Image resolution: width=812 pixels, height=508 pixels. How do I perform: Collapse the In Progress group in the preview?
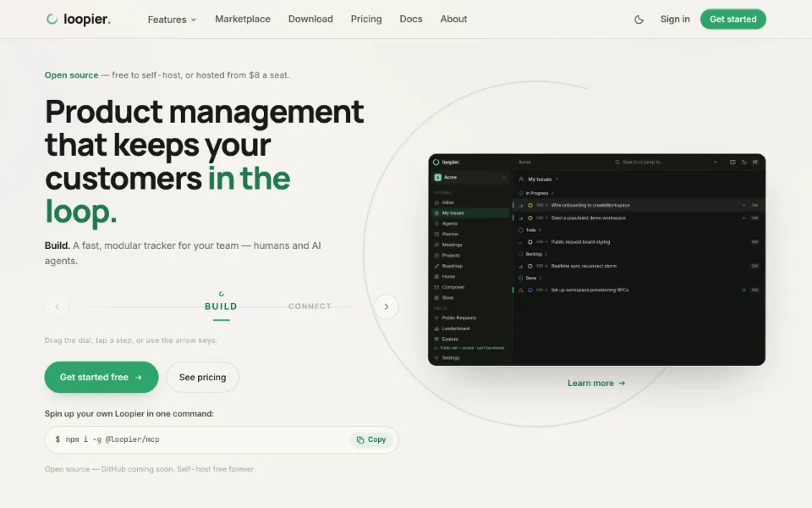pos(535,193)
